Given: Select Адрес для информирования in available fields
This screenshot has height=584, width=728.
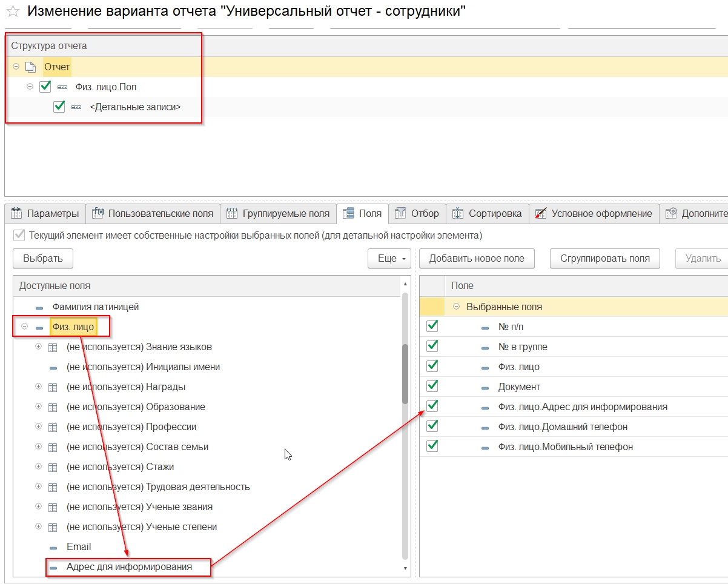Looking at the screenshot, I should [129, 567].
